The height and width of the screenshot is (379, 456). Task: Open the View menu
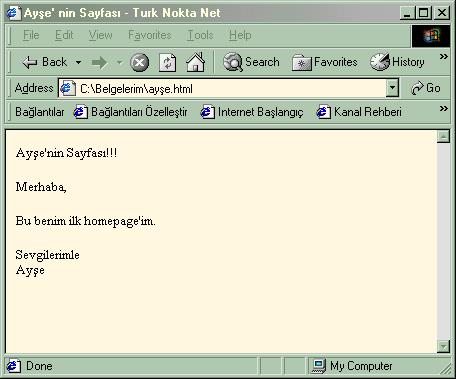tap(100, 35)
